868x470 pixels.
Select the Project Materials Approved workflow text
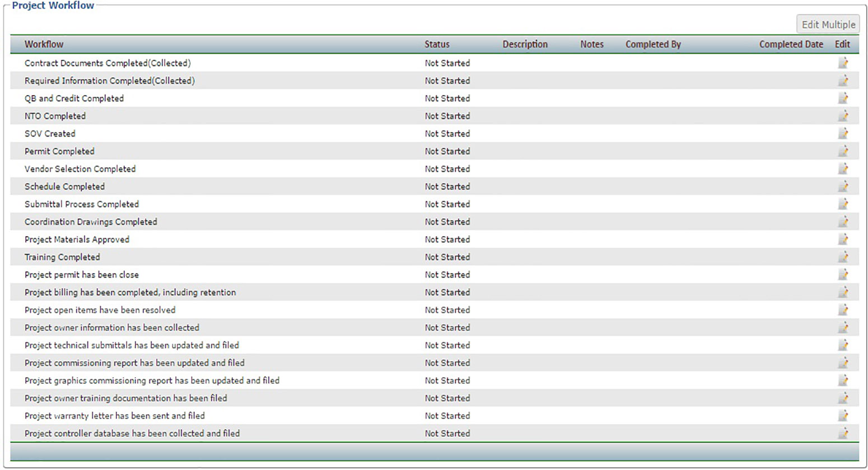click(77, 239)
